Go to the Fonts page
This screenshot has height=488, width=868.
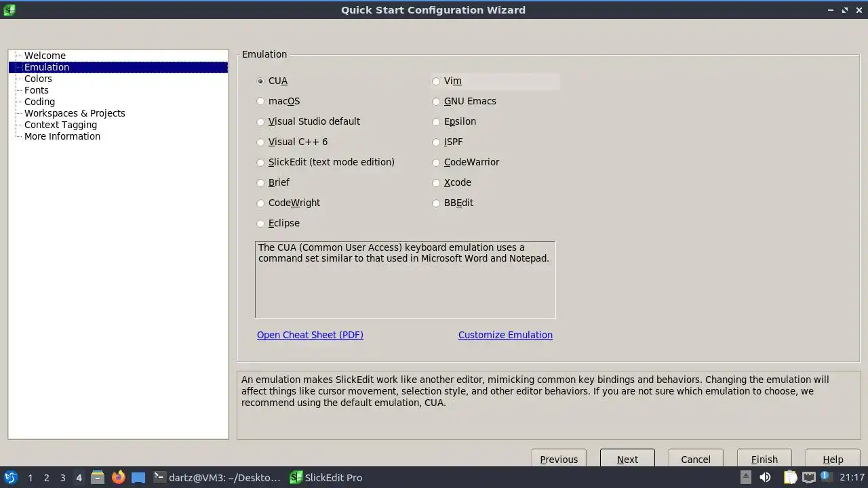click(37, 90)
